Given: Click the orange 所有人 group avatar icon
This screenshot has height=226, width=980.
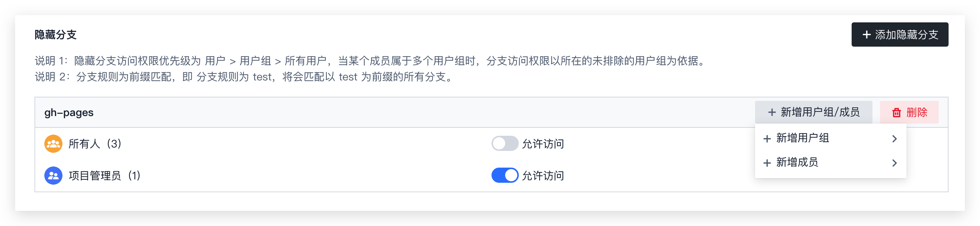Looking at the screenshot, I should [53, 144].
